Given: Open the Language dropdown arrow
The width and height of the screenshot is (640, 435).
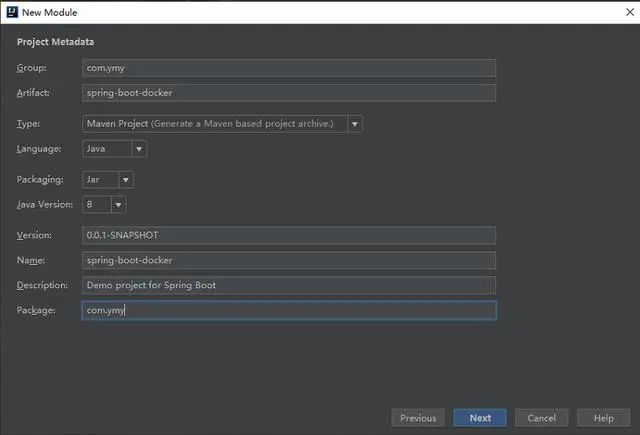Looking at the screenshot, I should pos(139,149).
